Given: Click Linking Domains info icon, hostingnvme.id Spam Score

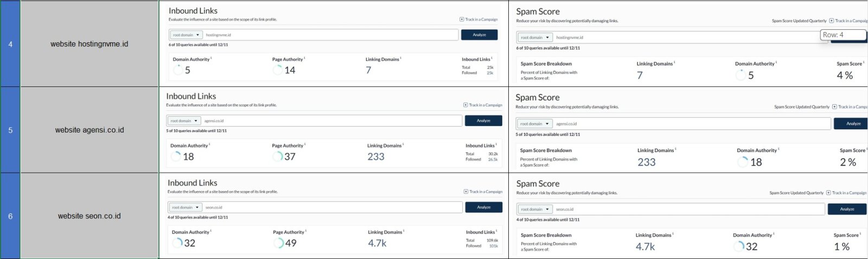Looking at the screenshot, I should pyautogui.click(x=674, y=62).
